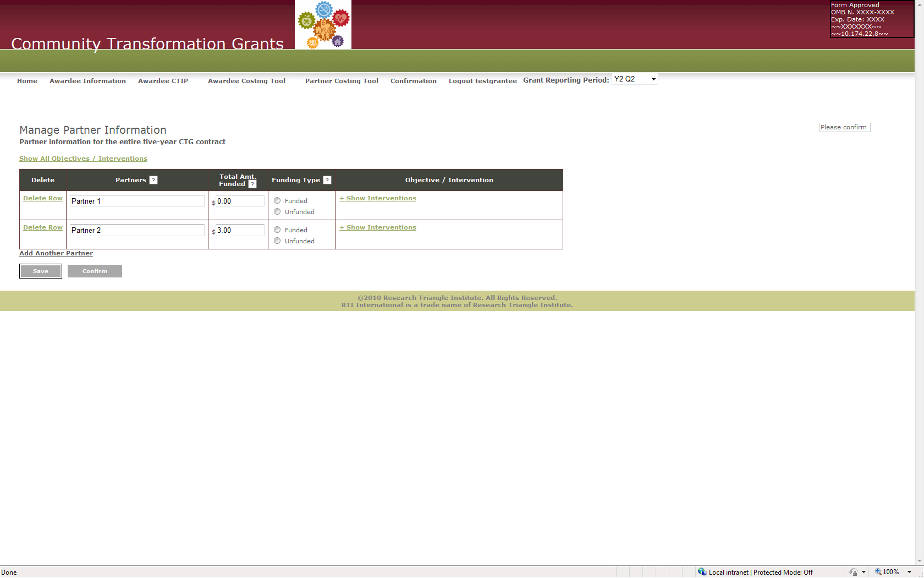This screenshot has height=578, width=924.
Task: Click the Form Approved OMB notice box
Action: pyautogui.click(x=872, y=19)
